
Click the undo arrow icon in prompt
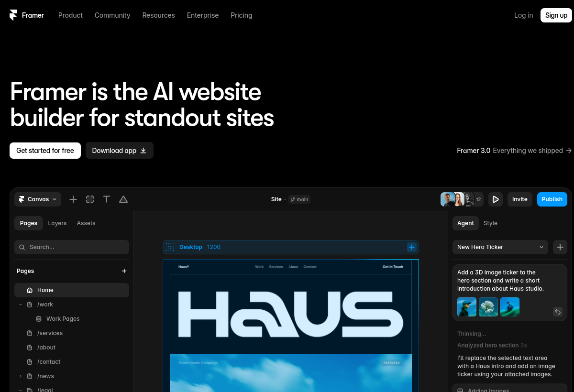558,312
